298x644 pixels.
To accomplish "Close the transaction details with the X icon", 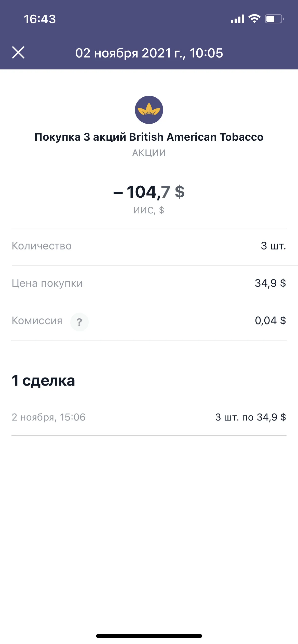I will click(18, 53).
